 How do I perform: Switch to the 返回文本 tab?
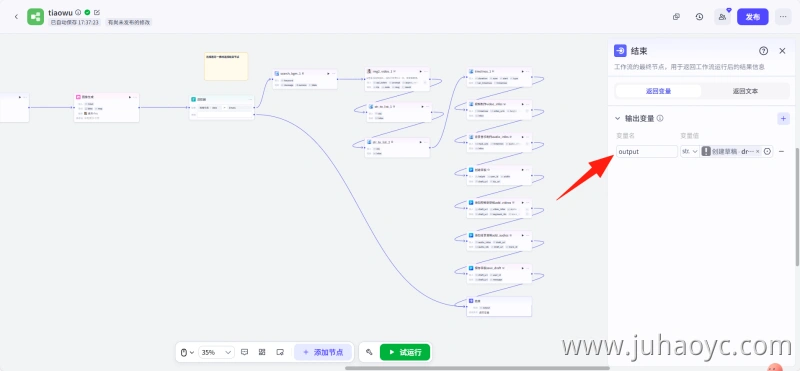[x=745, y=91]
